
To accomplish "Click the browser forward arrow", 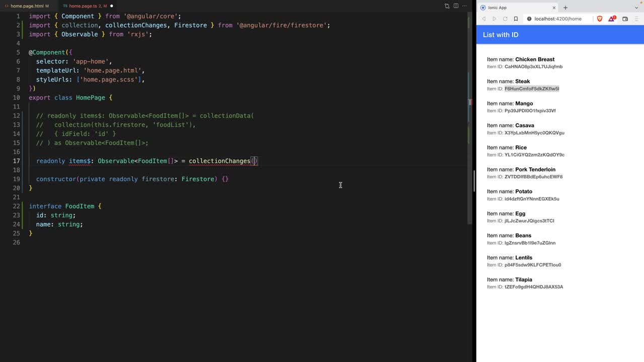I will pyautogui.click(x=494, y=19).
